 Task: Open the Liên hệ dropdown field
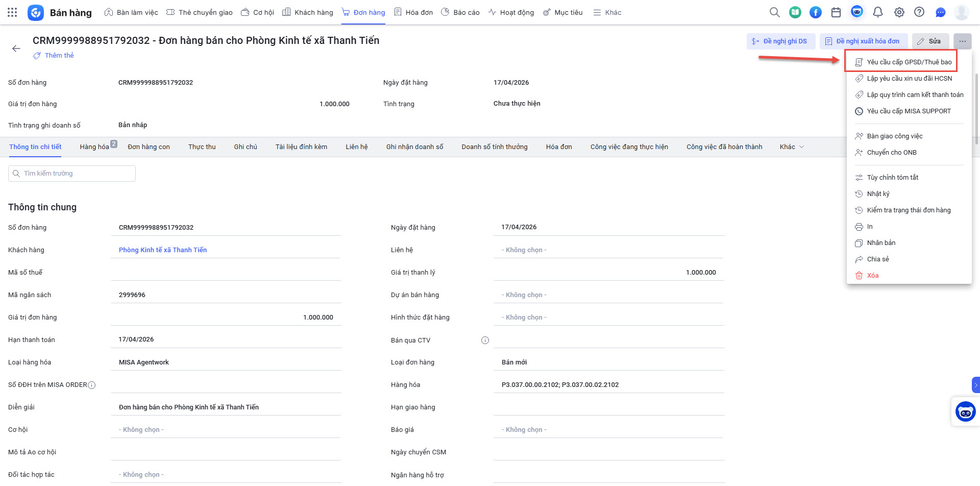(607, 250)
